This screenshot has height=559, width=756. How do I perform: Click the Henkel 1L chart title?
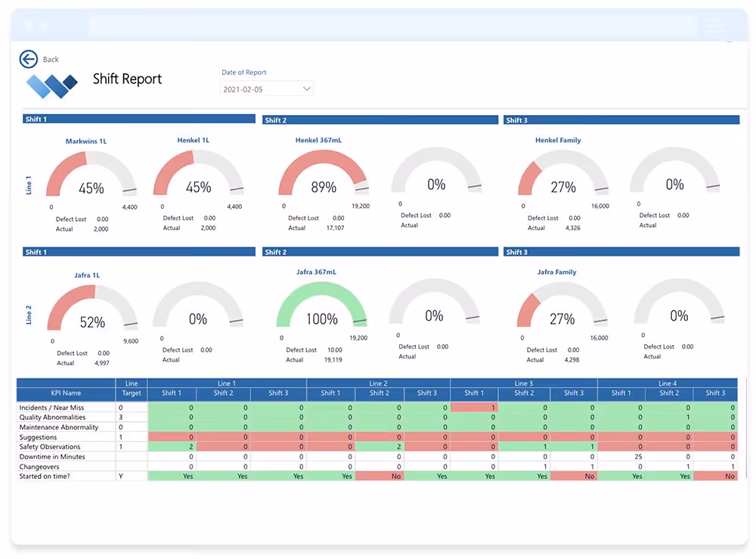[x=193, y=141]
